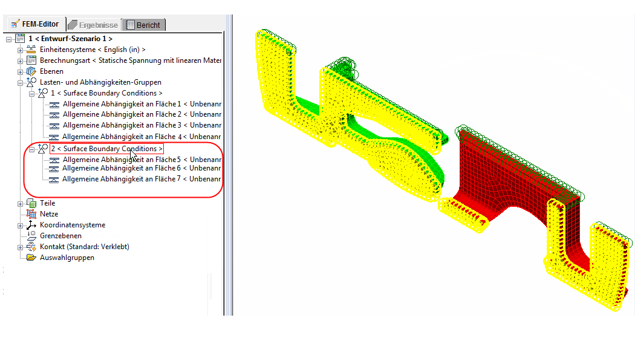Click the Koordinatensysteme axis icon
The image size is (635, 364).
click(x=31, y=225)
